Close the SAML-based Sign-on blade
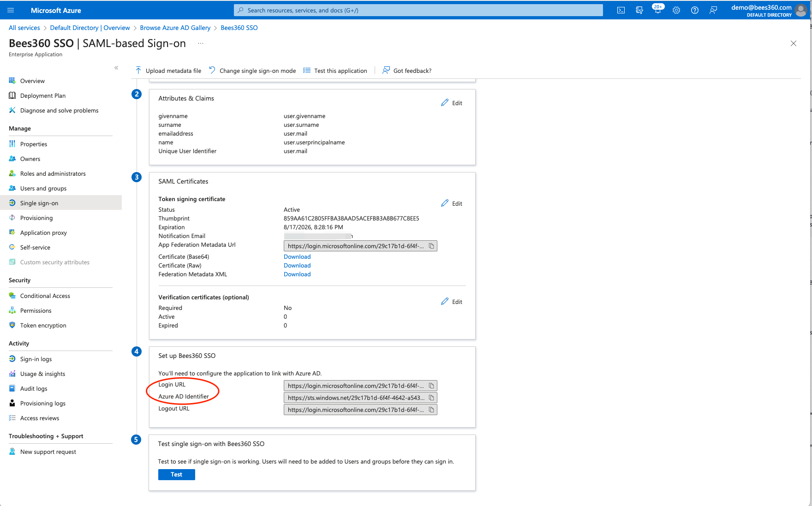Image resolution: width=812 pixels, height=506 pixels. pos(794,43)
